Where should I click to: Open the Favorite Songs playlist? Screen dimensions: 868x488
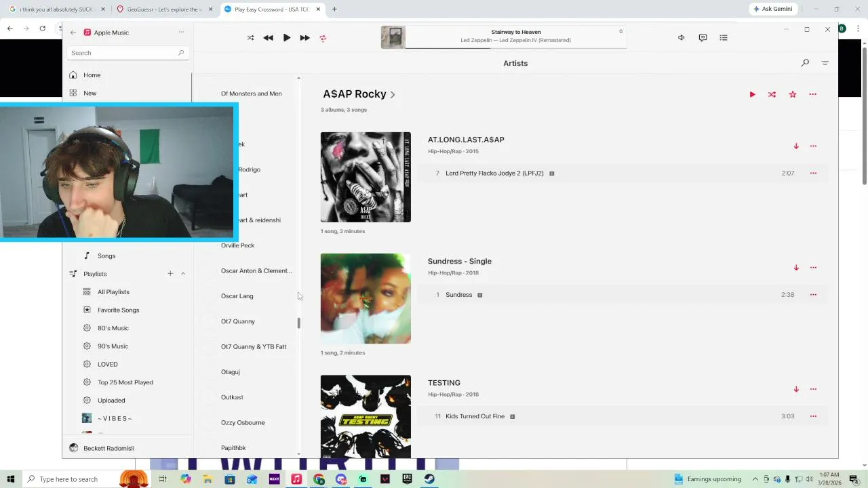click(x=118, y=310)
